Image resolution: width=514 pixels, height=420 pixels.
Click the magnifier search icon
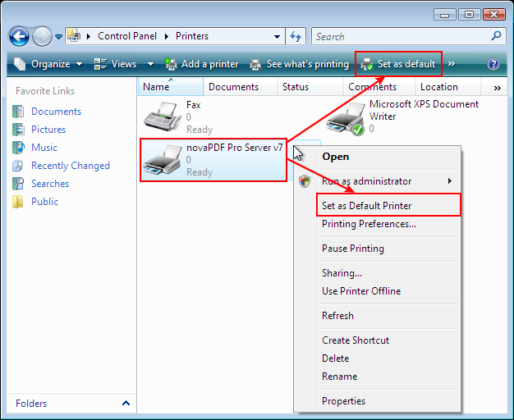pos(496,36)
